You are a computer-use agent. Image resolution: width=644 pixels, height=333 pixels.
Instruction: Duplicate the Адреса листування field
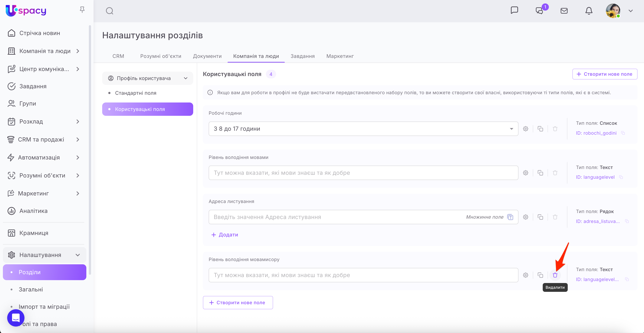click(540, 217)
